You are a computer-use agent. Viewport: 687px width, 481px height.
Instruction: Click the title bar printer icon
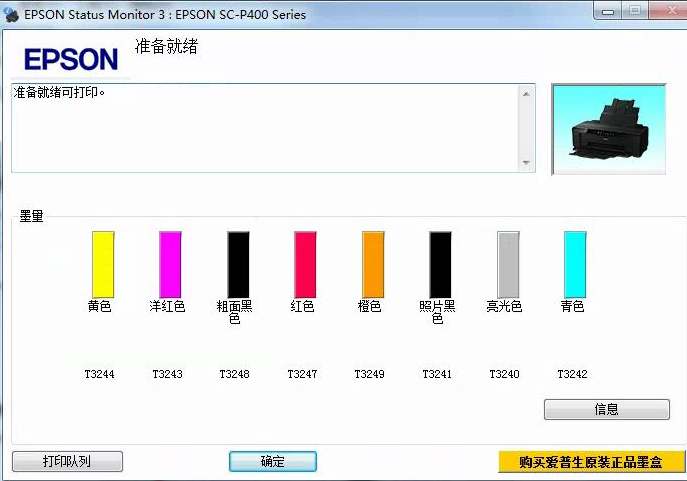tap(11, 14)
